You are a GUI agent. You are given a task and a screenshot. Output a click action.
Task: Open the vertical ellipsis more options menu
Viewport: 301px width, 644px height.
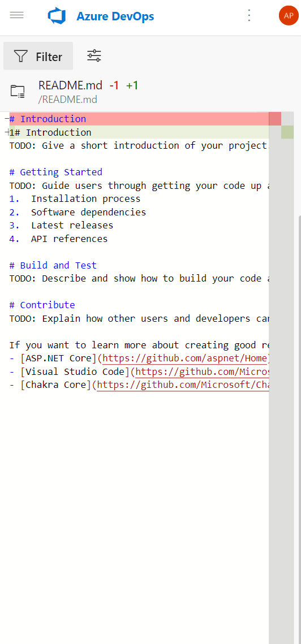249,16
